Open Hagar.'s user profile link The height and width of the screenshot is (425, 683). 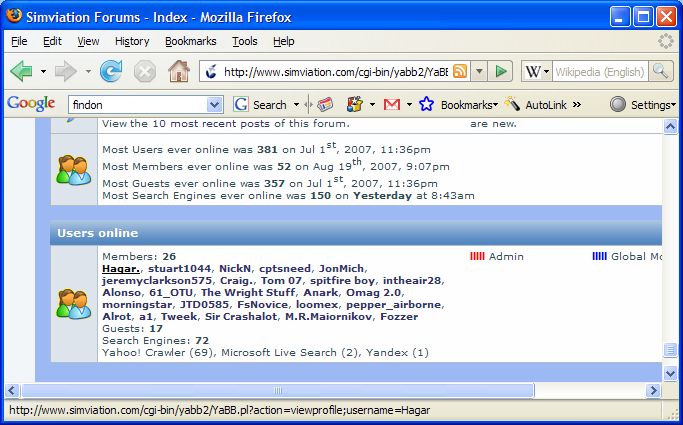(121, 269)
